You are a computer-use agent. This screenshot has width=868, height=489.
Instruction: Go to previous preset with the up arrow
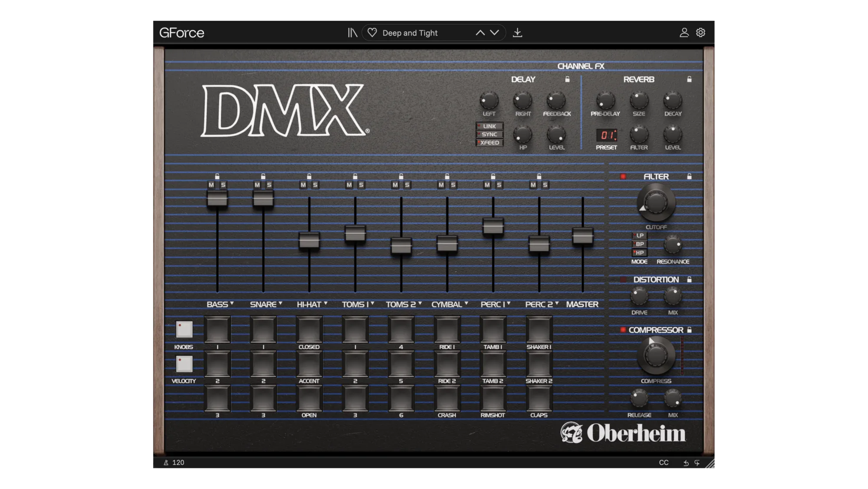pos(480,33)
